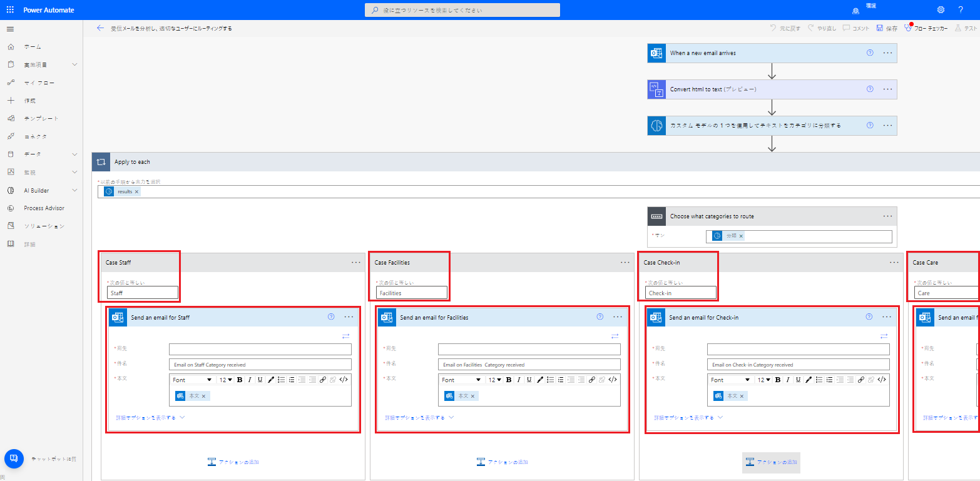980x481 pixels.
Task: Click the 宛先 recipient field in Staff email
Action: (260, 348)
